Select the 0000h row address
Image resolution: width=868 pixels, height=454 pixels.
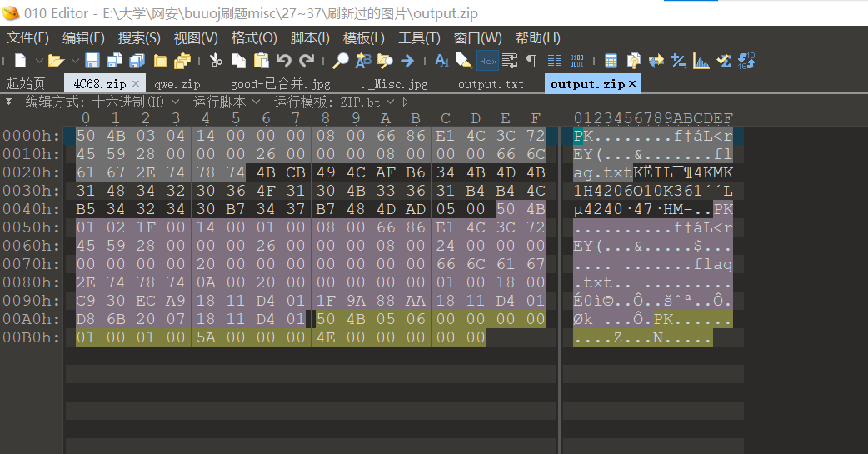coord(31,136)
